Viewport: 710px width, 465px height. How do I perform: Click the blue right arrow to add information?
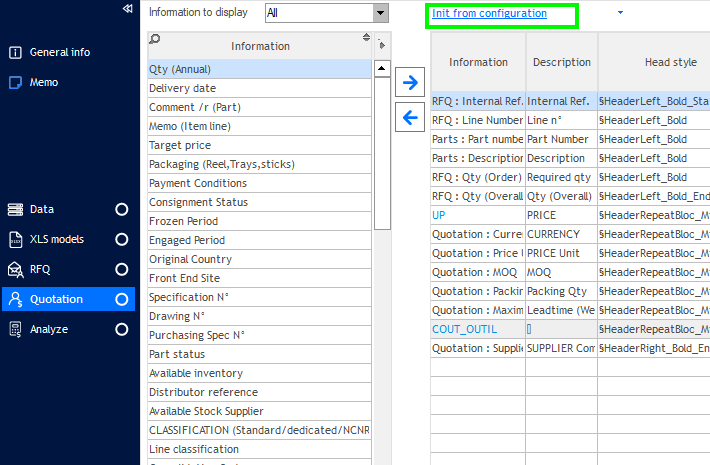click(409, 81)
